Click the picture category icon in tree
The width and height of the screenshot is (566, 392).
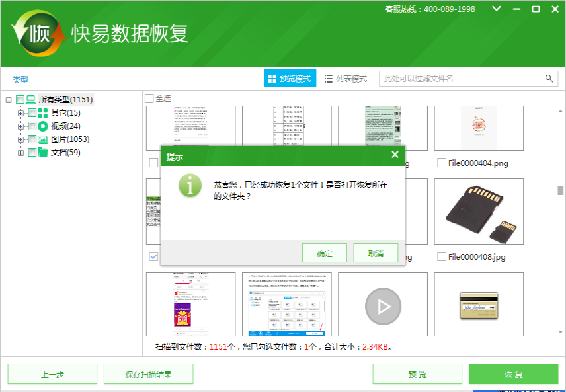click(x=43, y=139)
